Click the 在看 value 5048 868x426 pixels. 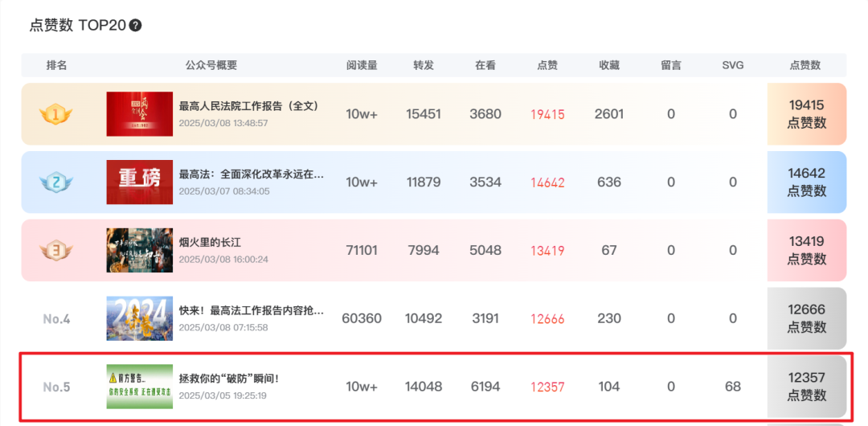pyautogui.click(x=485, y=251)
